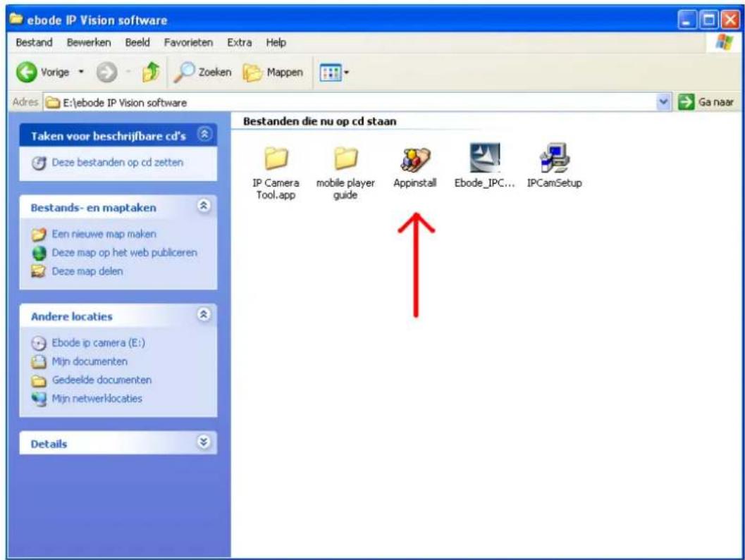Click the Mijn netwerklocaties network icon
This screenshot has height=560, width=745.
click(x=39, y=399)
